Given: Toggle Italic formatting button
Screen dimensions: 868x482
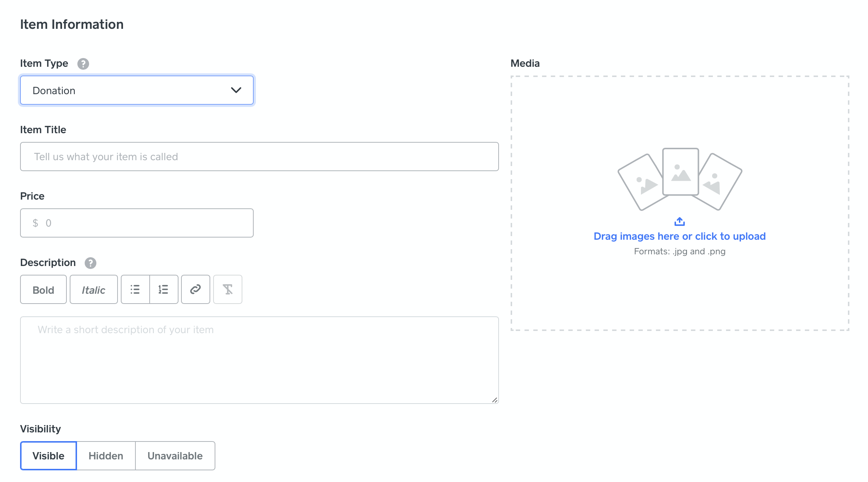Looking at the screenshot, I should pos(93,290).
